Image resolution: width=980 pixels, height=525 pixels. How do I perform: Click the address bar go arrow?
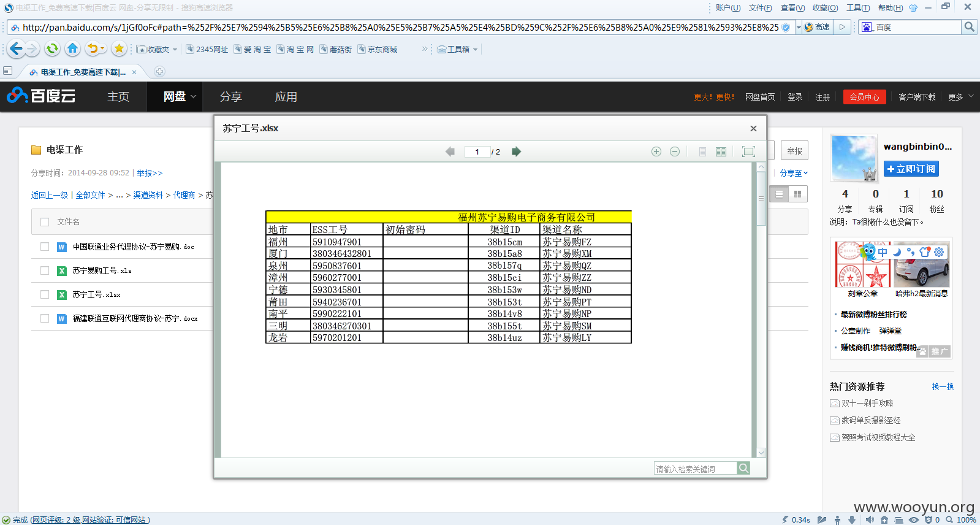843,27
